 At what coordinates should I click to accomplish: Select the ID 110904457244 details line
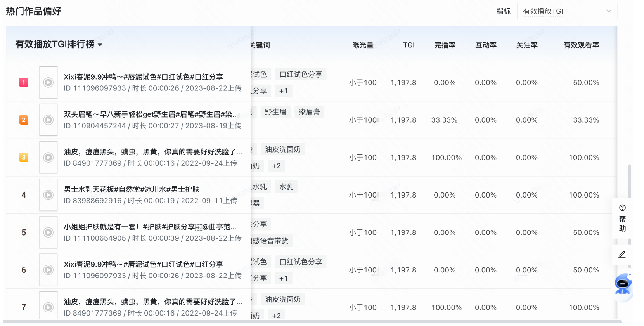(152, 126)
